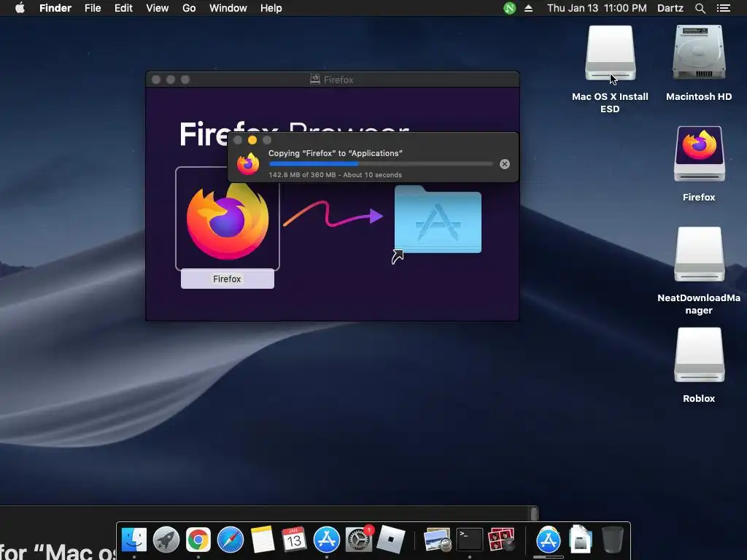Open Photo Booth in the Dock
The image size is (747, 560).
(x=502, y=540)
